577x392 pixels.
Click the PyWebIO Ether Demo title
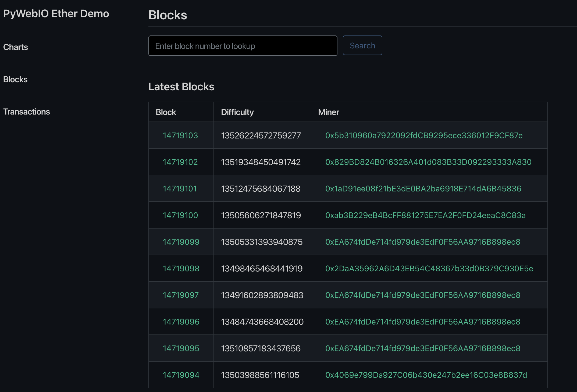click(x=57, y=13)
